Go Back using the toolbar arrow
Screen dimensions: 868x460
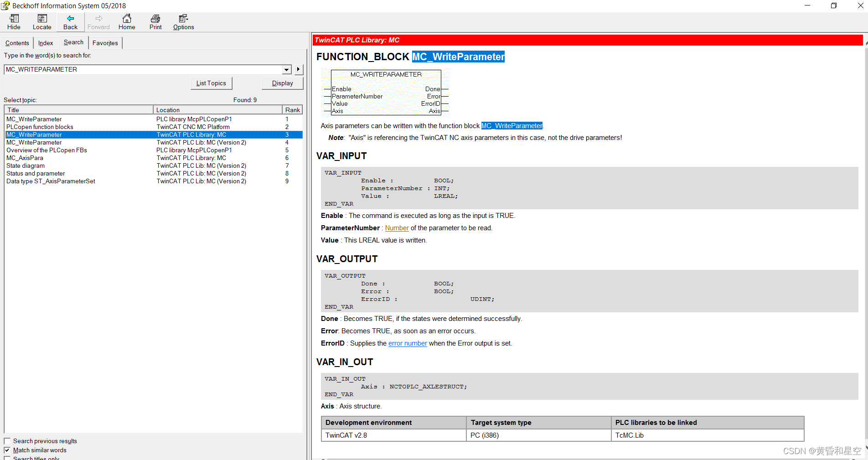pyautogui.click(x=70, y=22)
